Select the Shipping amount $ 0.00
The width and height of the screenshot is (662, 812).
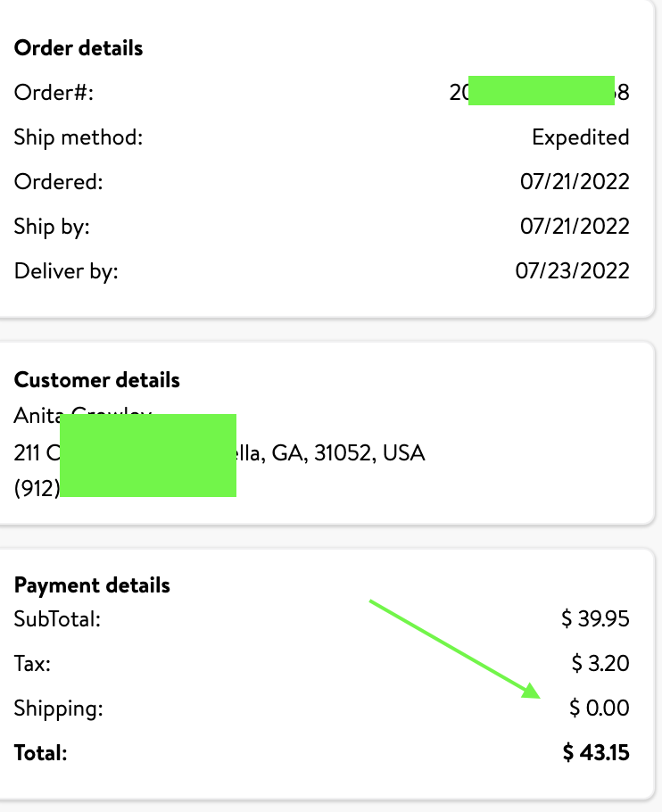(600, 708)
